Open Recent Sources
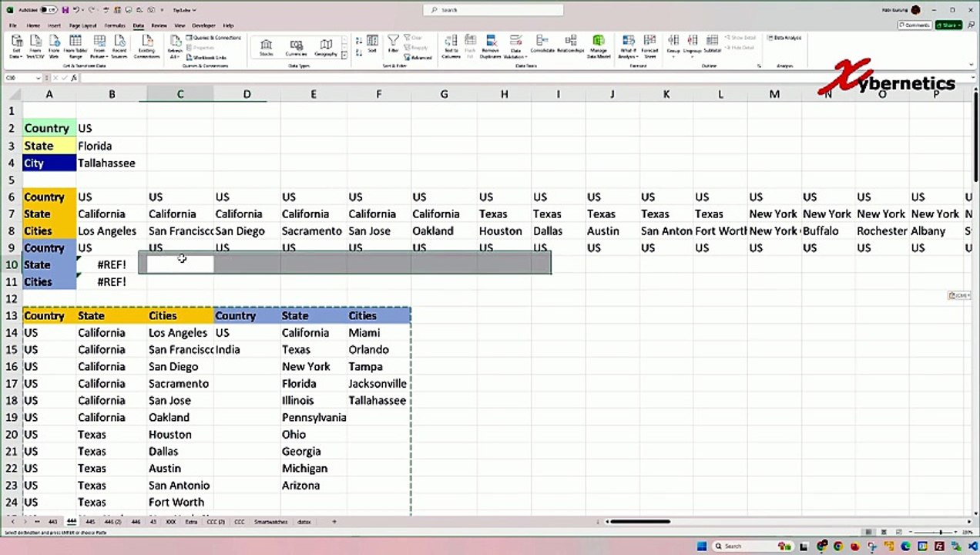This screenshot has width=980, height=555. pyautogui.click(x=119, y=46)
